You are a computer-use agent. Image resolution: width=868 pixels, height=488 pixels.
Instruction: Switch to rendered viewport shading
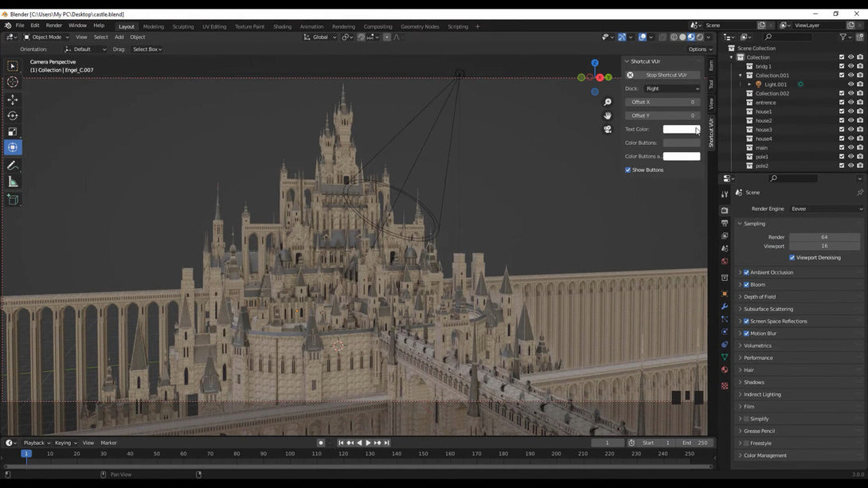(700, 37)
